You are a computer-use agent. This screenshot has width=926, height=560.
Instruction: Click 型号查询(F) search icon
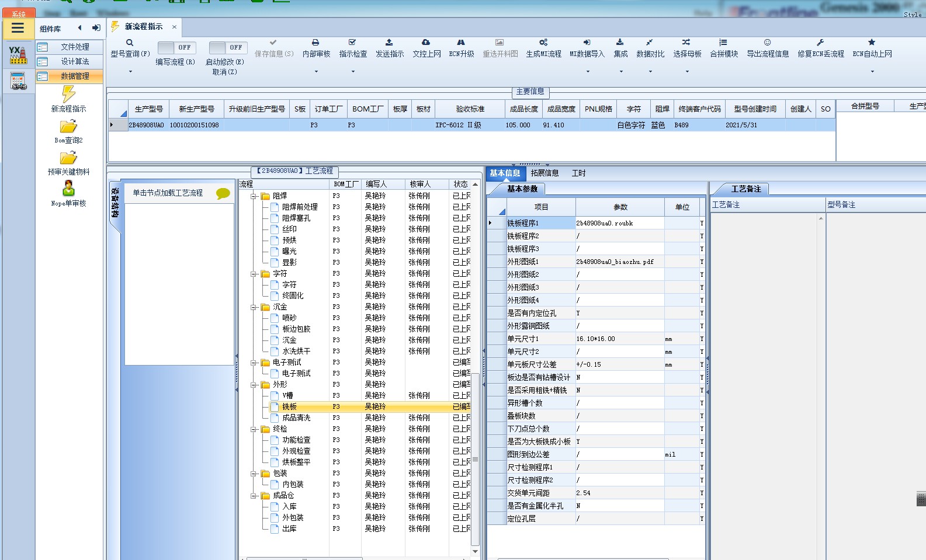pyautogui.click(x=130, y=43)
